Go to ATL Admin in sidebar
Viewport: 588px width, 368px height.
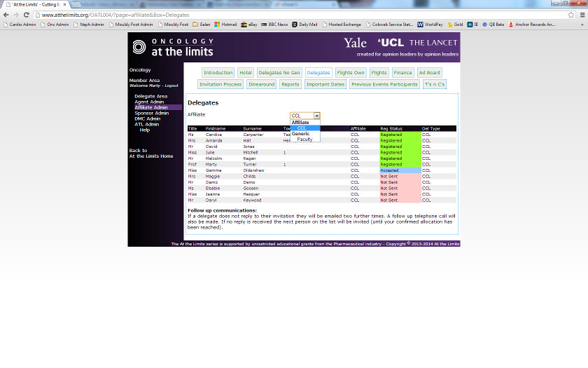tap(146, 124)
